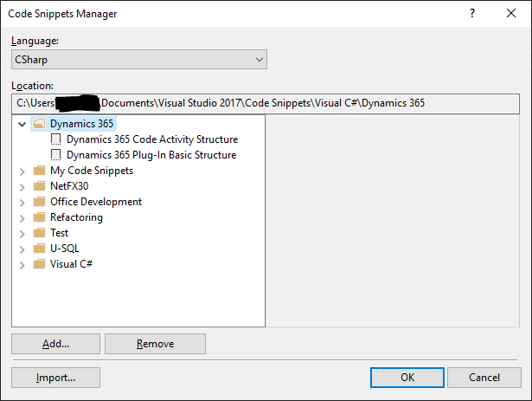This screenshot has height=401, width=532.
Task: Click inside the Location path field
Action: coord(260,102)
